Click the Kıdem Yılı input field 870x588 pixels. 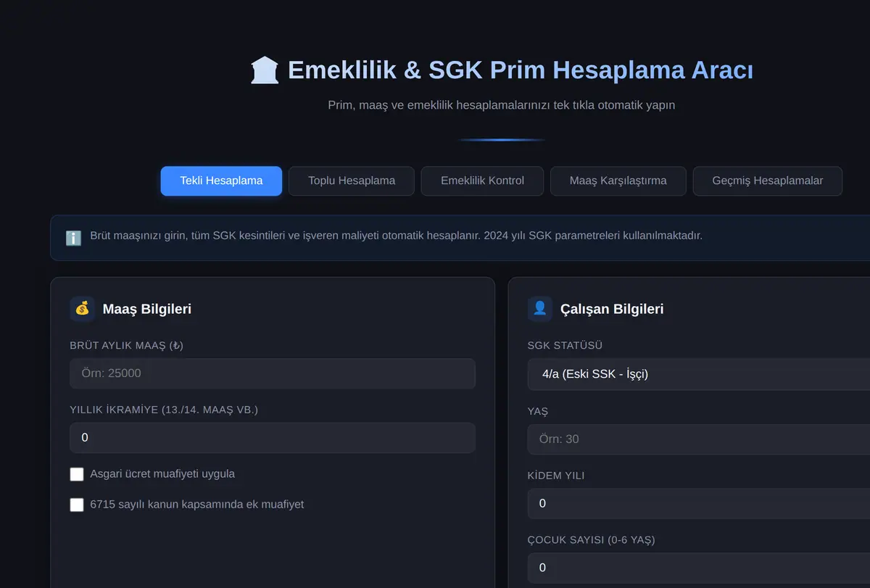pyautogui.click(x=699, y=503)
